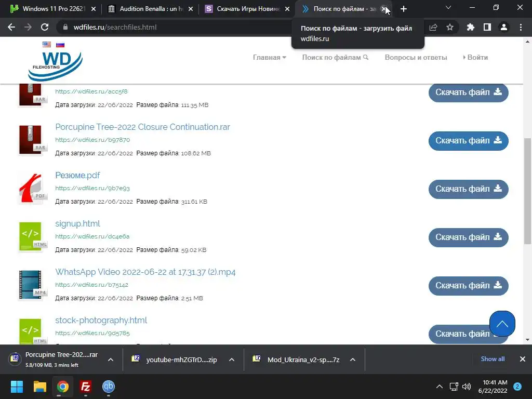532x399 pixels.
Task: Open Главная dropdown menu
Action: tap(270, 57)
